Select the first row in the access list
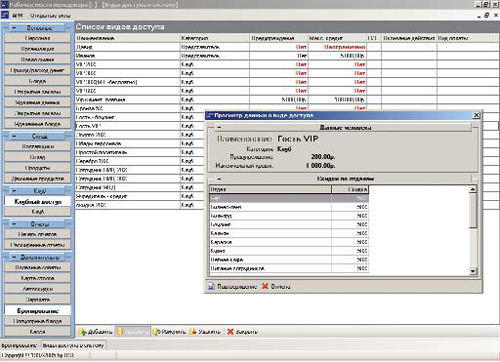 287,47
